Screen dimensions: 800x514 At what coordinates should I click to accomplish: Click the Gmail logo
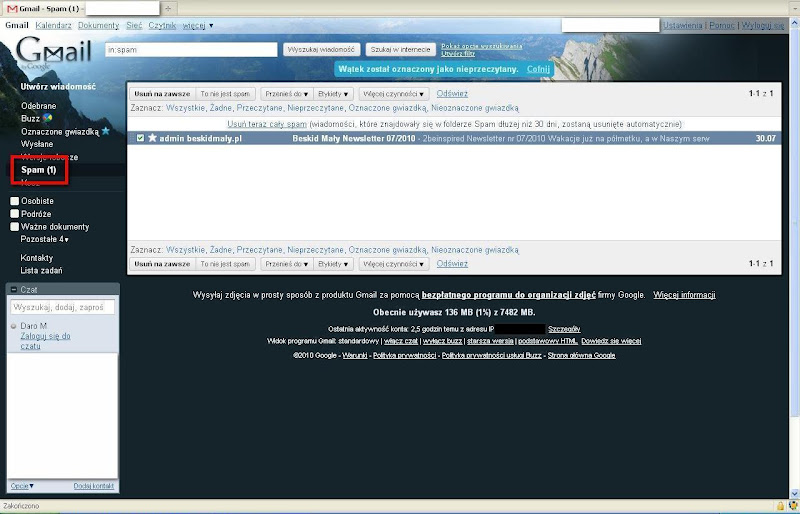(54, 53)
